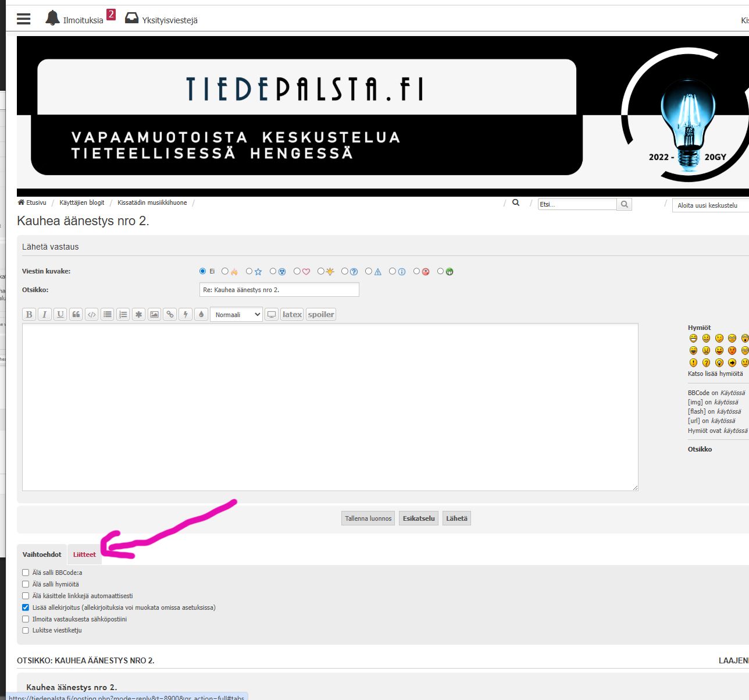Open the 'Normaali' font size dropdown
The height and width of the screenshot is (700, 749).
pos(236,315)
